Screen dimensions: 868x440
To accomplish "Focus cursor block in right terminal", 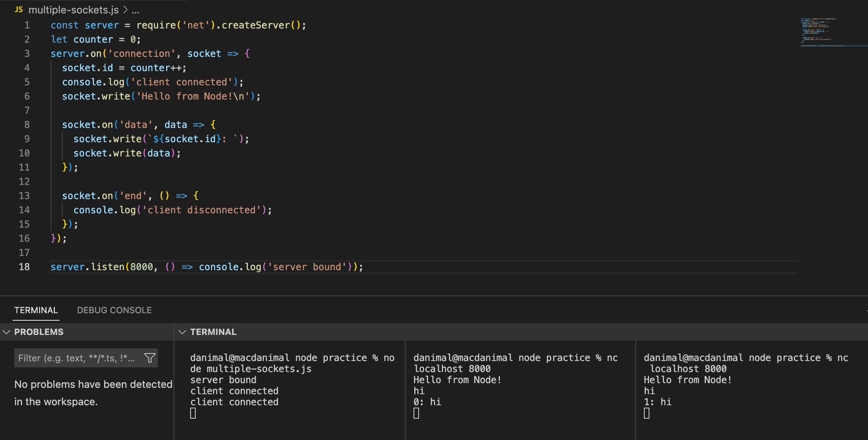I will [647, 413].
